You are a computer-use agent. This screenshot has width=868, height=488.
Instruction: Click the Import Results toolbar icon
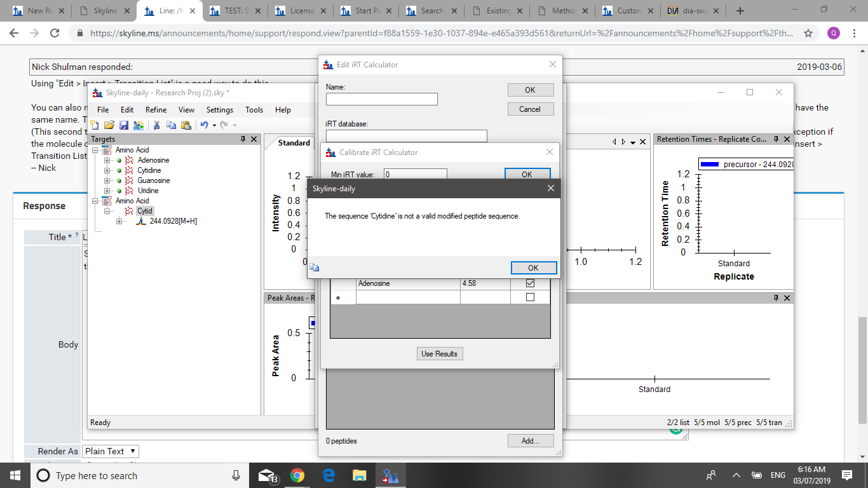click(x=138, y=125)
